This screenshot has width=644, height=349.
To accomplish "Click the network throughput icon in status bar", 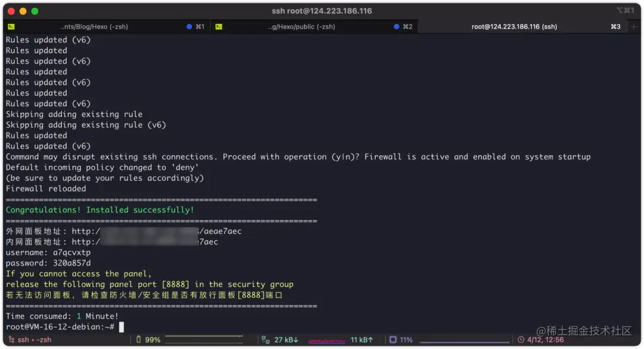I will coord(265,339).
